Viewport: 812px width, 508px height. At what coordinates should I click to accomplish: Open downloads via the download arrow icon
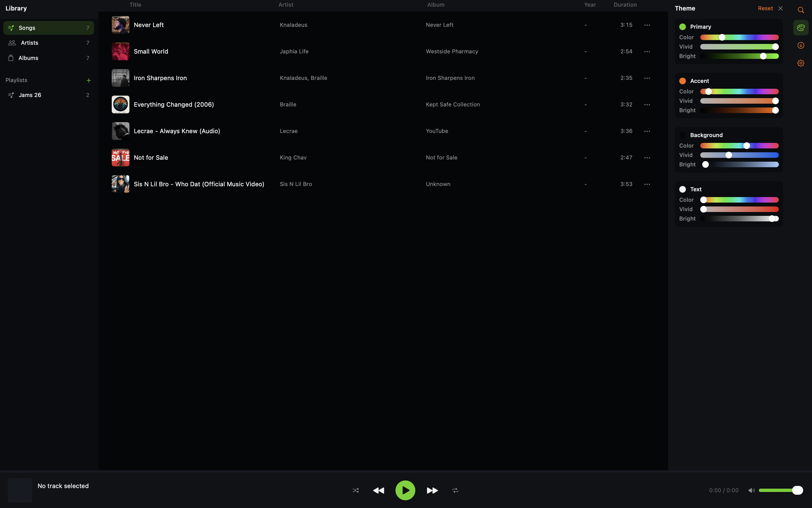tap(801, 45)
